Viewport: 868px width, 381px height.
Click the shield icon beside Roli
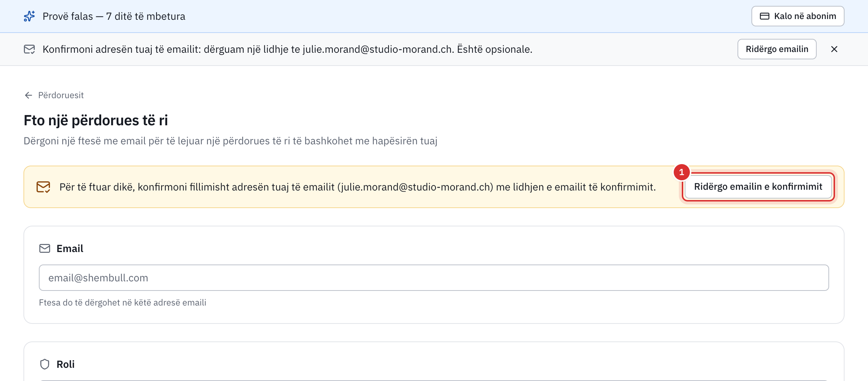[45, 364]
